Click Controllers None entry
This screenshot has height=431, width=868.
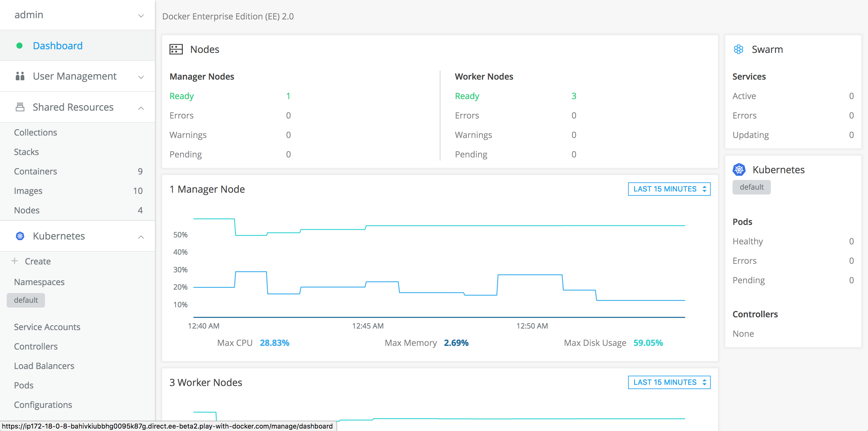tap(743, 333)
